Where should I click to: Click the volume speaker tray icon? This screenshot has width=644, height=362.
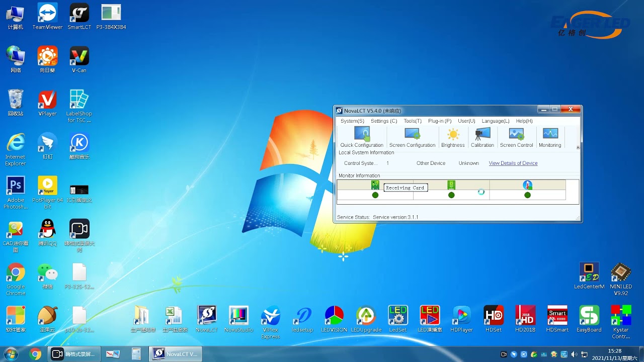[x=574, y=354]
